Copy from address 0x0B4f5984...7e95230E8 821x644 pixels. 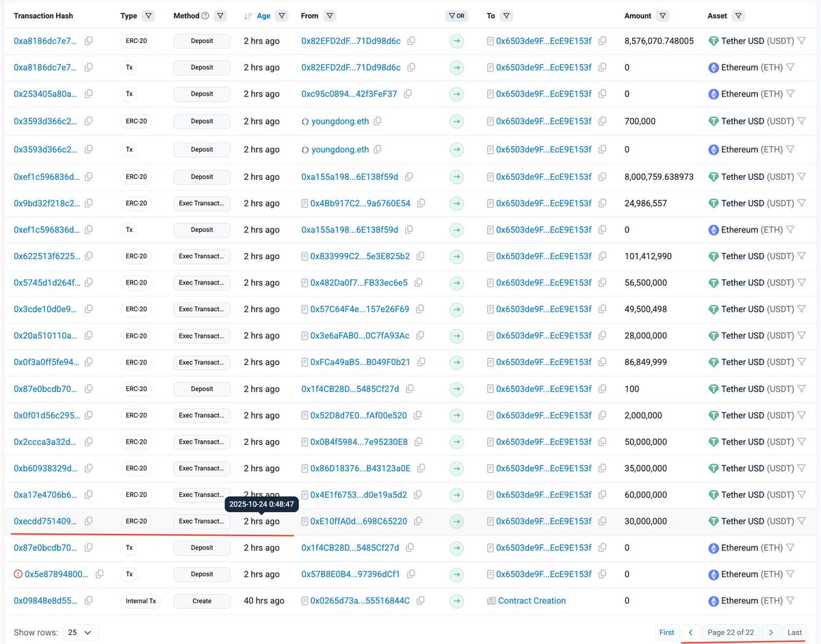(418, 442)
